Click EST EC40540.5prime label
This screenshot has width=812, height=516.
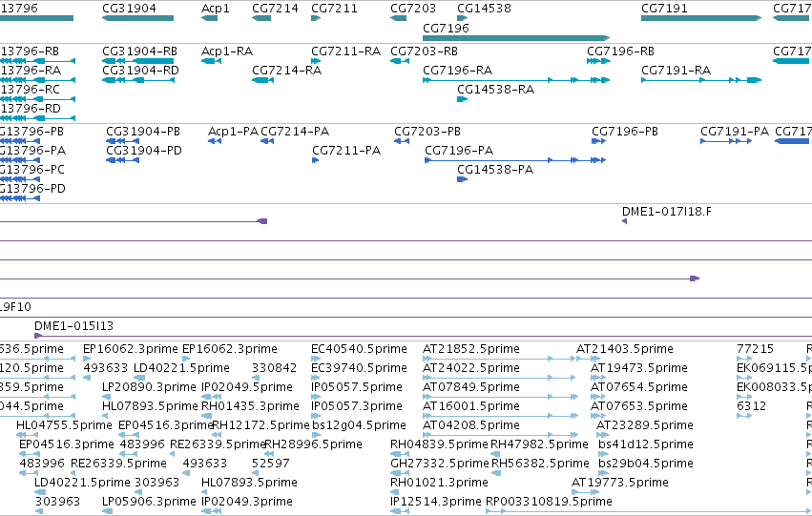(x=359, y=349)
